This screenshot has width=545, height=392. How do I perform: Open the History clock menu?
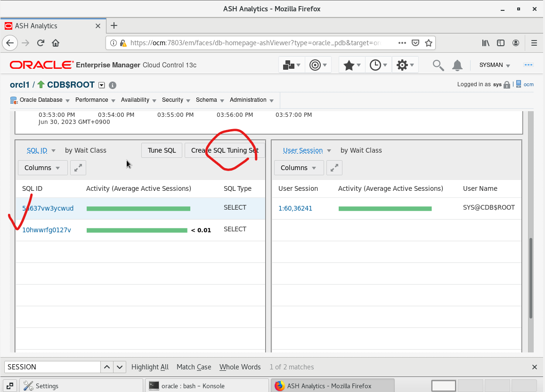point(378,65)
